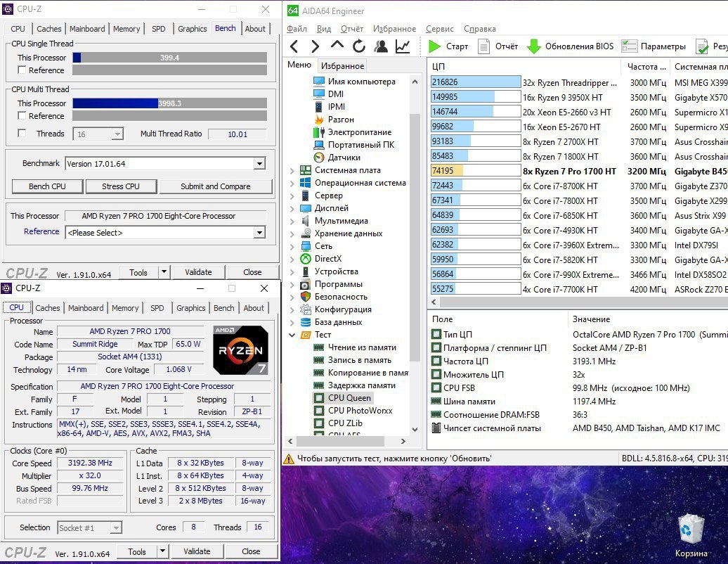The width and height of the screenshot is (728, 564).
Task: Open Tools dropdown arrow in Bench window
Action: (x=164, y=271)
